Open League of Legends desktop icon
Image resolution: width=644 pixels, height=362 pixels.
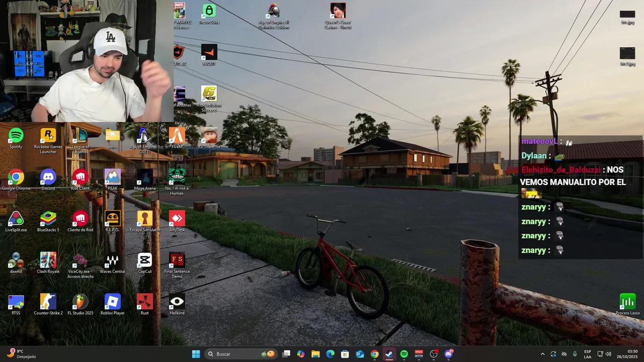click(x=80, y=141)
